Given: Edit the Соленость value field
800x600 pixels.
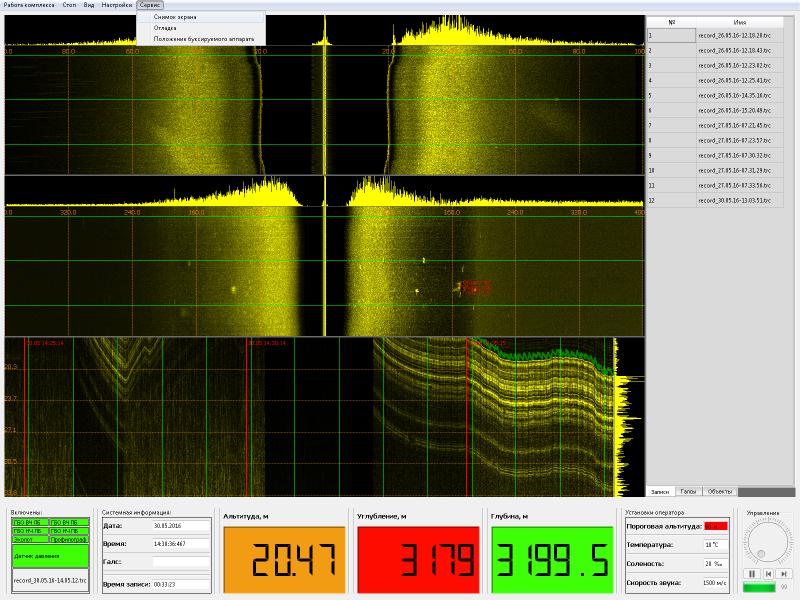Looking at the screenshot, I should point(716,564).
